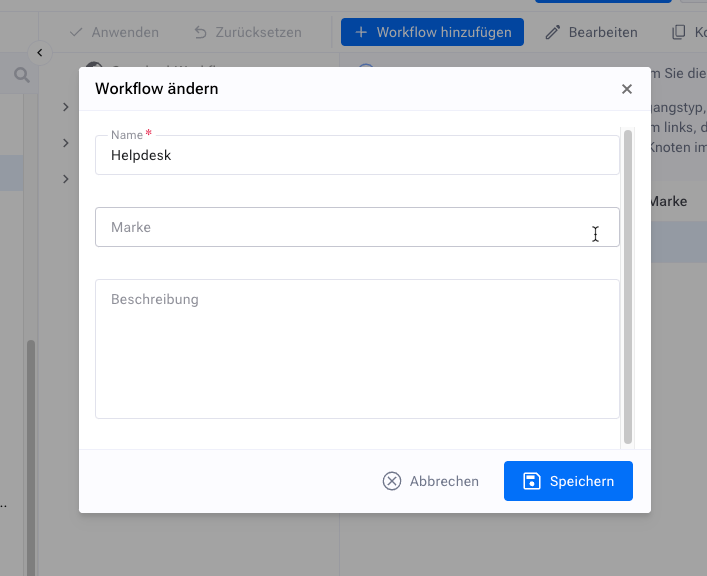Click the plus icon in Workflow hinzufügen
The image size is (707, 576).
point(361,32)
